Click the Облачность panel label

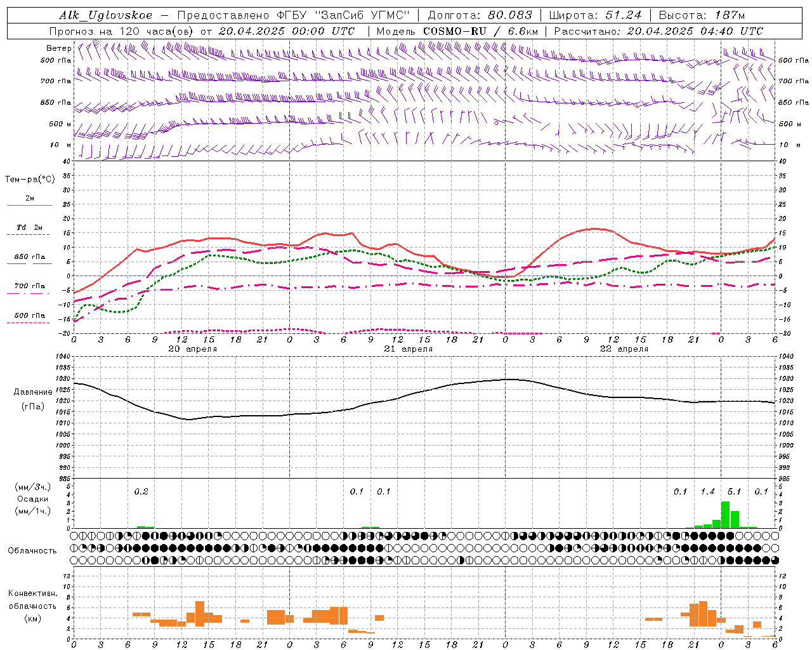click(x=32, y=550)
